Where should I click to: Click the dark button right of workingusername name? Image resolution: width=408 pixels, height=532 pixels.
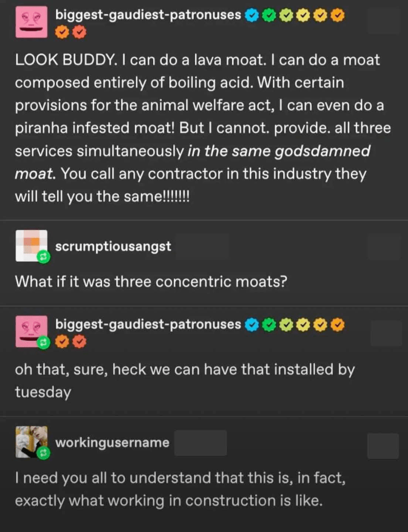(200, 443)
